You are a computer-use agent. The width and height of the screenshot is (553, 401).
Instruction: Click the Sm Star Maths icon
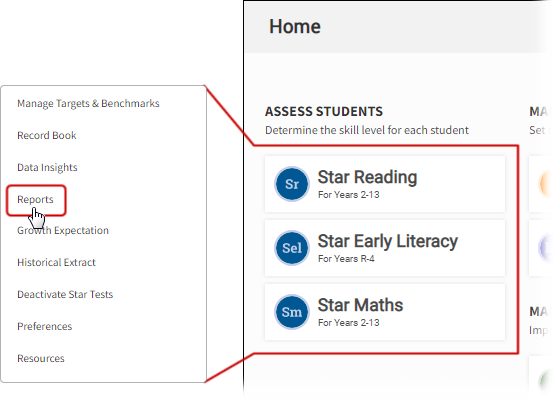click(x=292, y=312)
